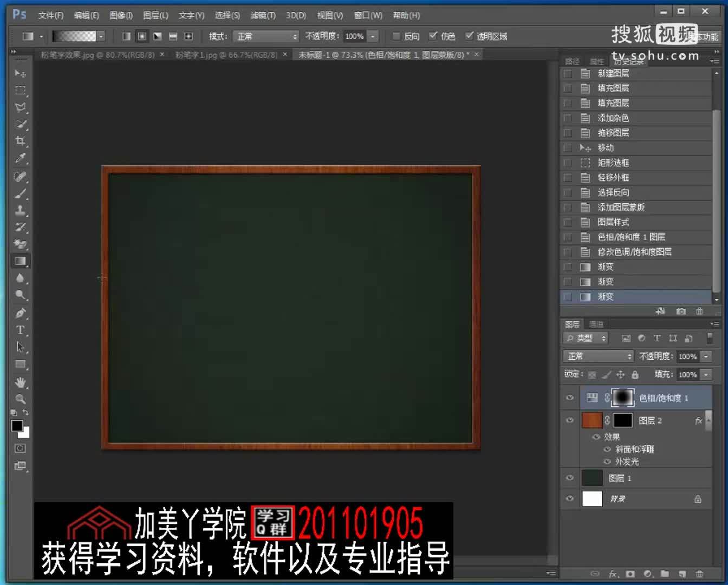Open the 文件(F) menu
This screenshot has height=585, width=728.
coord(51,15)
